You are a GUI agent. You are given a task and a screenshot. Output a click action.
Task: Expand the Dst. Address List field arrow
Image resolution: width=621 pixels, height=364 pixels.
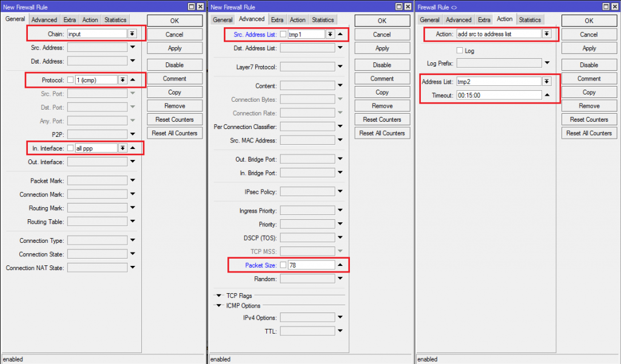tap(340, 48)
